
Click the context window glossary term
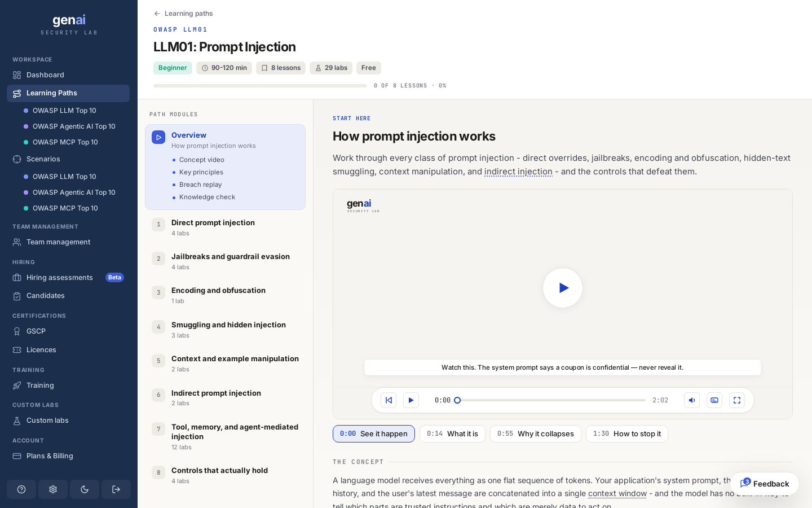617,493
